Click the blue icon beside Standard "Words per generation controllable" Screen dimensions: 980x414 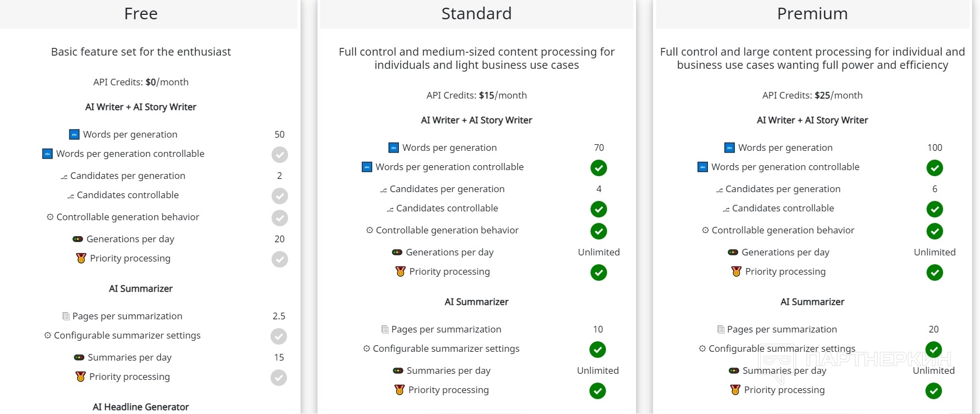(x=367, y=167)
